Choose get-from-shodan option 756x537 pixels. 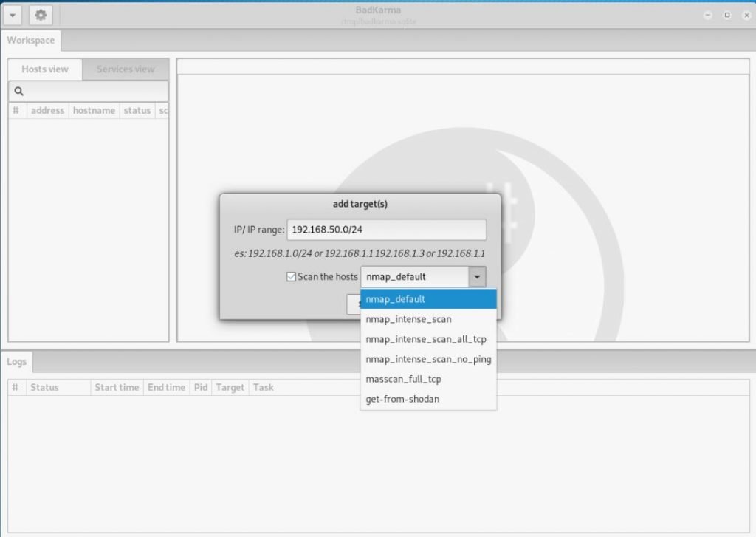[x=428, y=400]
